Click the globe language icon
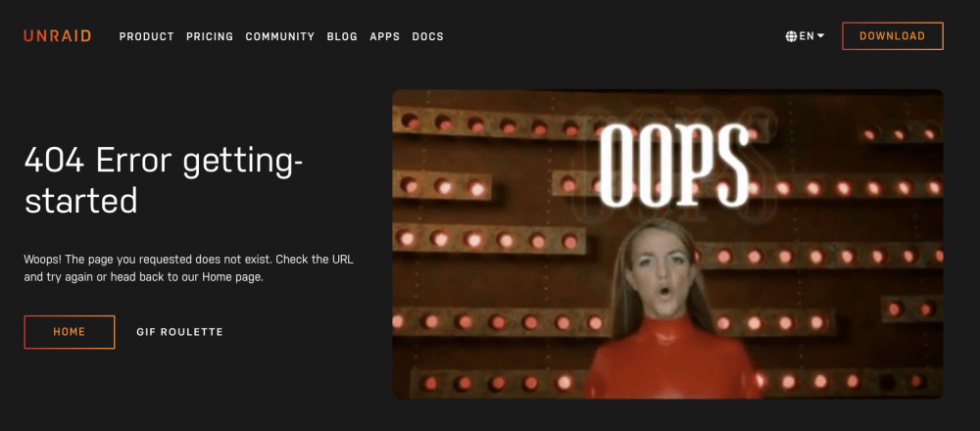980x431 pixels. point(791,36)
